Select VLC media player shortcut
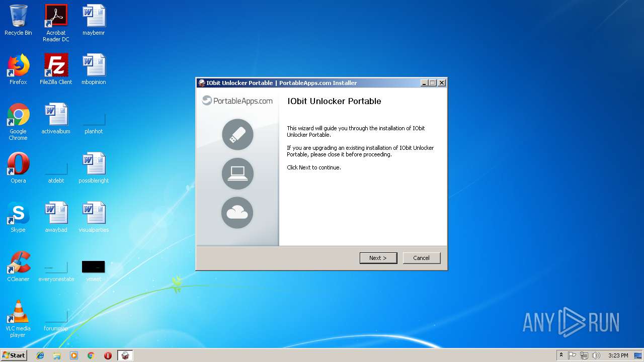This screenshot has height=362, width=644. (x=18, y=319)
